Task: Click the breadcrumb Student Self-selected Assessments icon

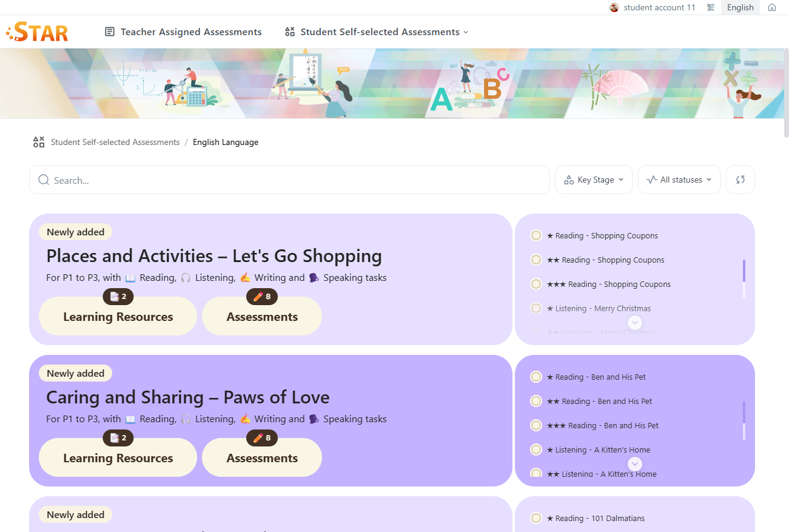Action: pos(39,142)
